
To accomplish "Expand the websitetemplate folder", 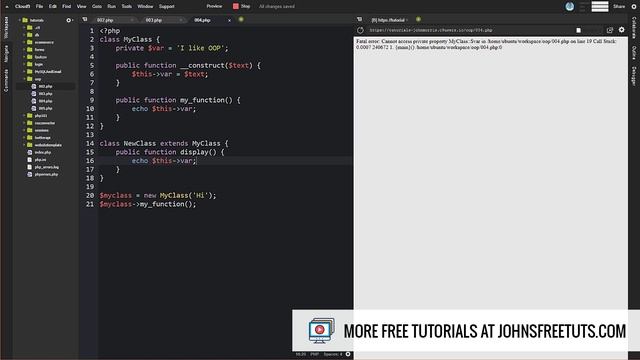I will (24, 145).
